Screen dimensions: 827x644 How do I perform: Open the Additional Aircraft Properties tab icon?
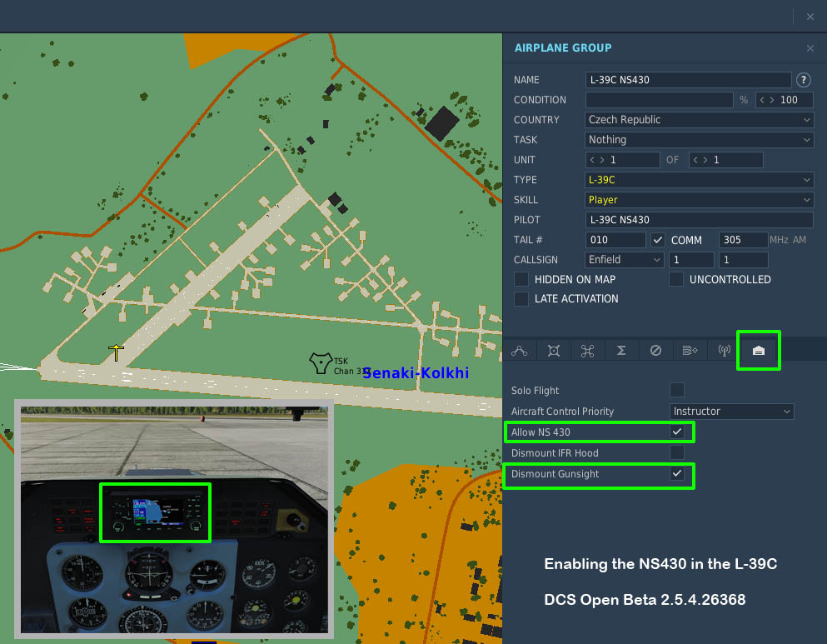click(x=759, y=351)
